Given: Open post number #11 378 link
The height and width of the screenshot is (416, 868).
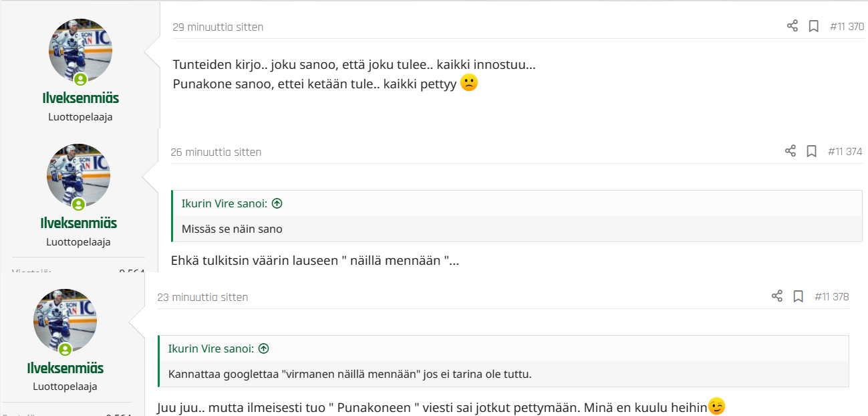Looking at the screenshot, I should click(831, 297).
